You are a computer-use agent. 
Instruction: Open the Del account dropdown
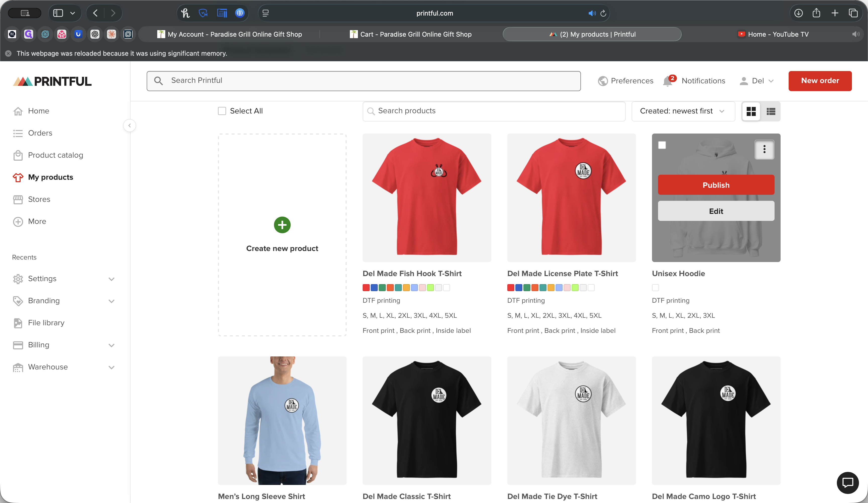pos(757,81)
